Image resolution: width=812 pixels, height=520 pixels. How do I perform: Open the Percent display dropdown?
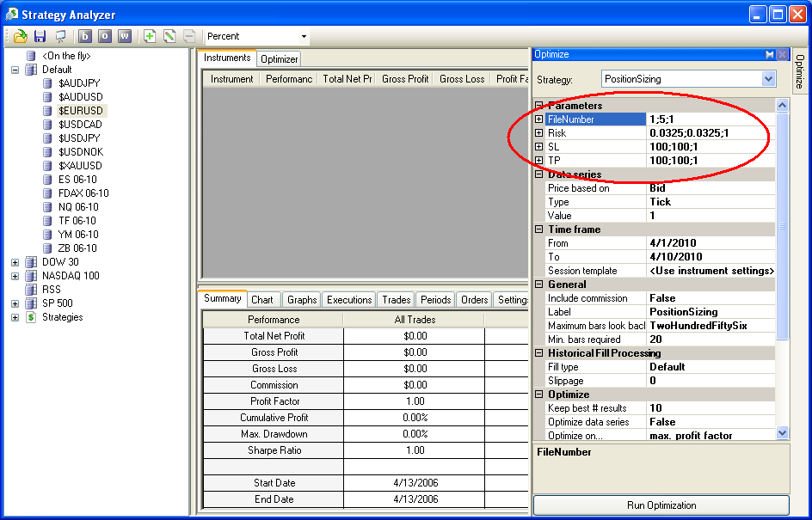304,37
